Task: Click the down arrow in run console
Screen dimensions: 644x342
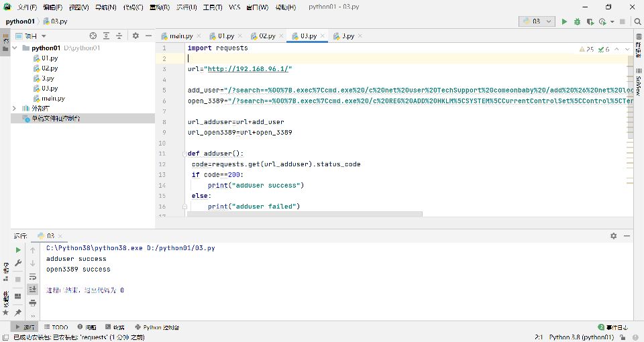Action: (33, 263)
